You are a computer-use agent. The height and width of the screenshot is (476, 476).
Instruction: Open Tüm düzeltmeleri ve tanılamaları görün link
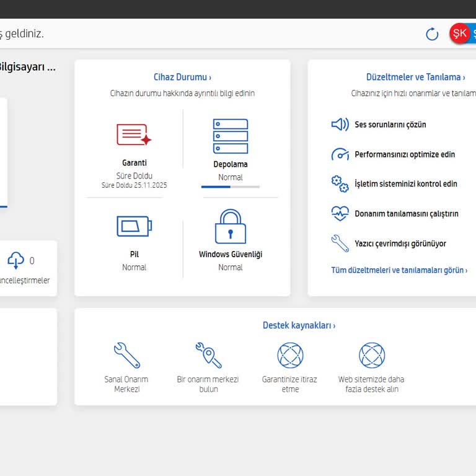(x=399, y=270)
